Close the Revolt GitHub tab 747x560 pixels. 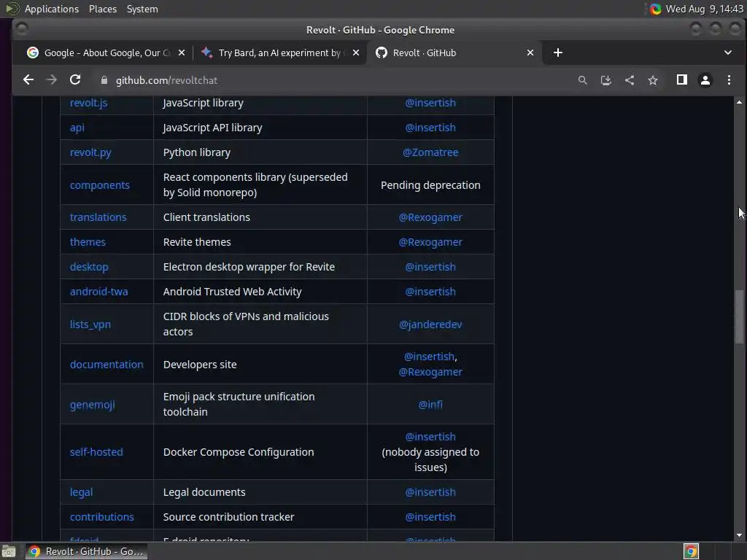click(530, 52)
